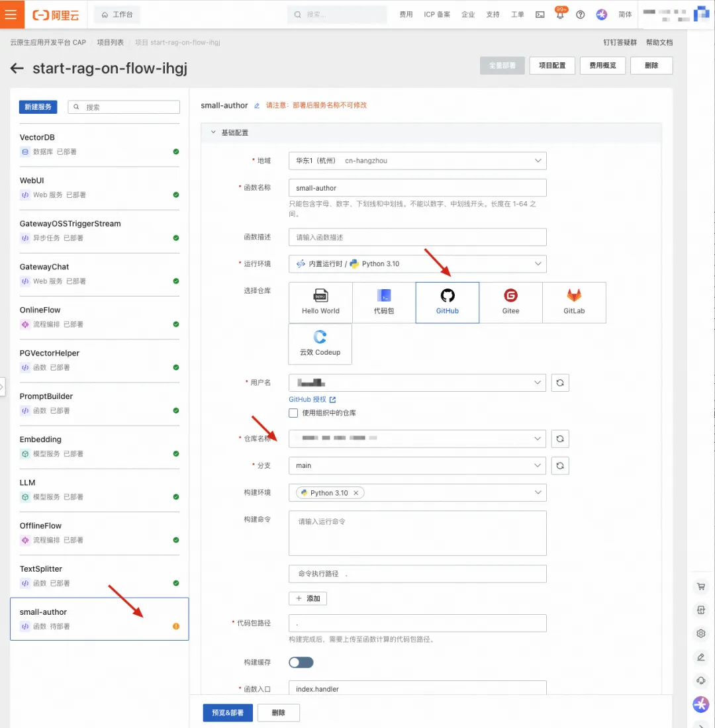Open the 工作台 workbench tab

tap(117, 15)
